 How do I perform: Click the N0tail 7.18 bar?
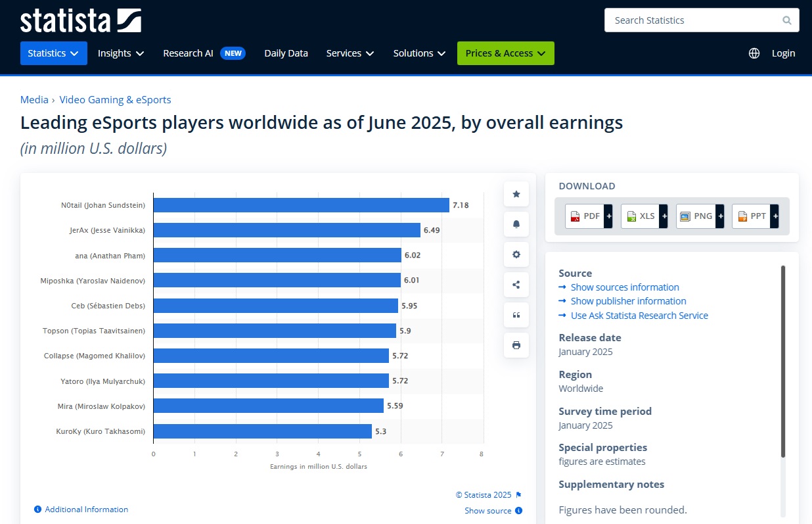point(302,205)
